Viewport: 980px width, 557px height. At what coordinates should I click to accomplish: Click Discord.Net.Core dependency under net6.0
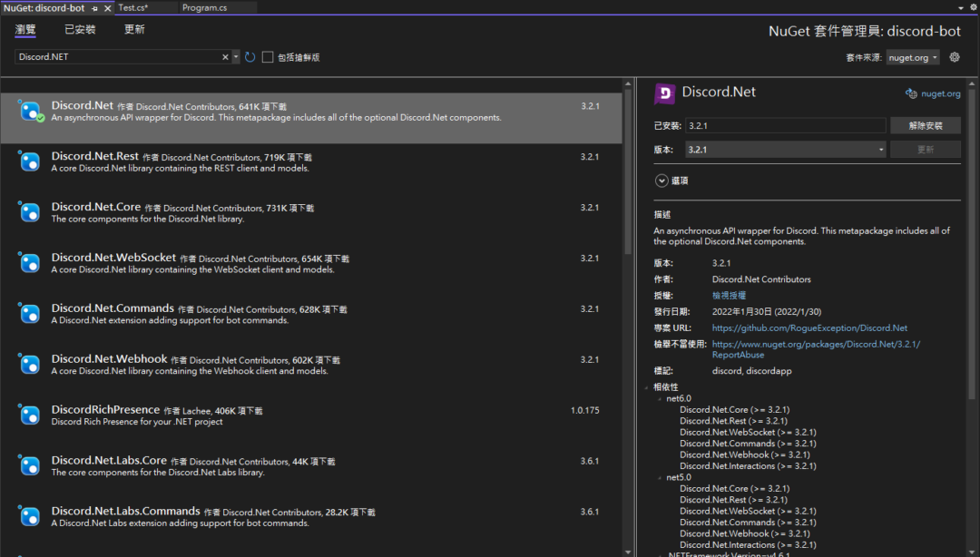point(735,410)
